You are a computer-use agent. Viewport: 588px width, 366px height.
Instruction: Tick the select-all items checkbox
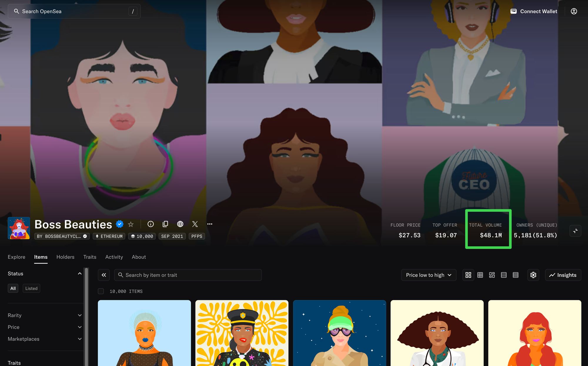tap(101, 291)
